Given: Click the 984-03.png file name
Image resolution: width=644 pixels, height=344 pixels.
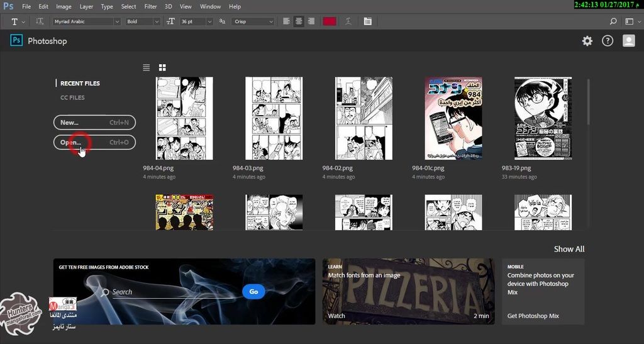Looking at the screenshot, I should pyautogui.click(x=248, y=169).
